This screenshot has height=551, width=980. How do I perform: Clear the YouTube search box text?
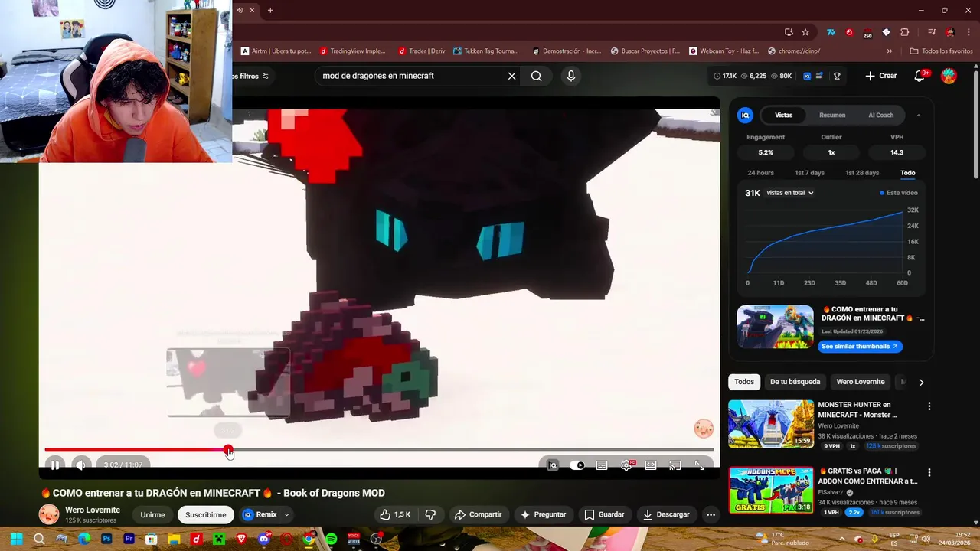click(x=511, y=76)
